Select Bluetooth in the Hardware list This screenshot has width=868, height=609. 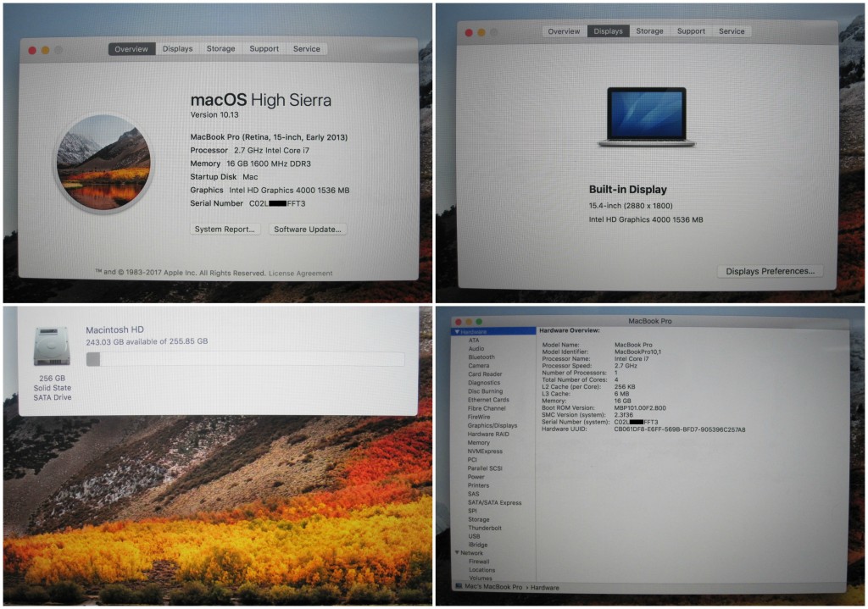pyautogui.click(x=481, y=357)
